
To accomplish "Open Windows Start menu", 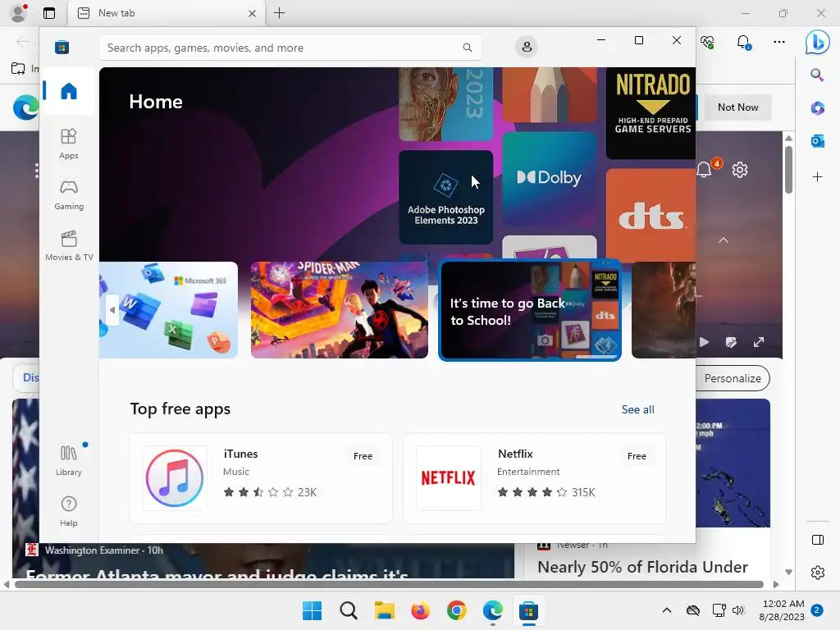I will [312, 610].
